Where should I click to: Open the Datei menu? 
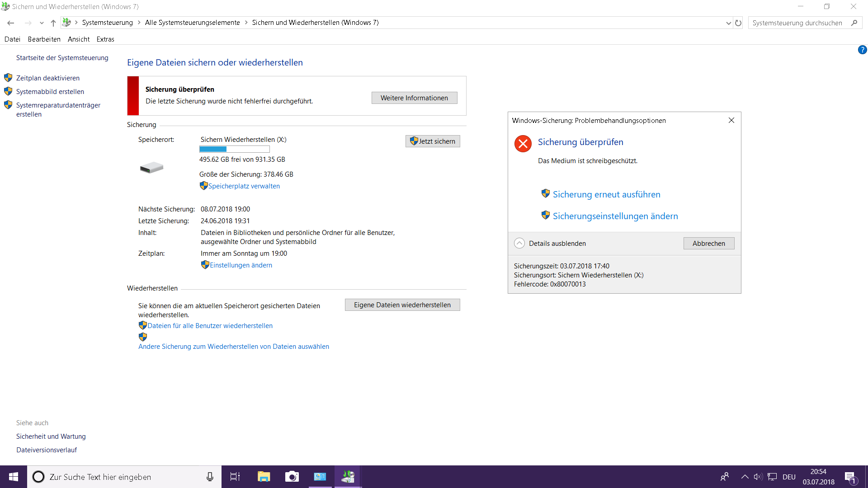(x=12, y=39)
